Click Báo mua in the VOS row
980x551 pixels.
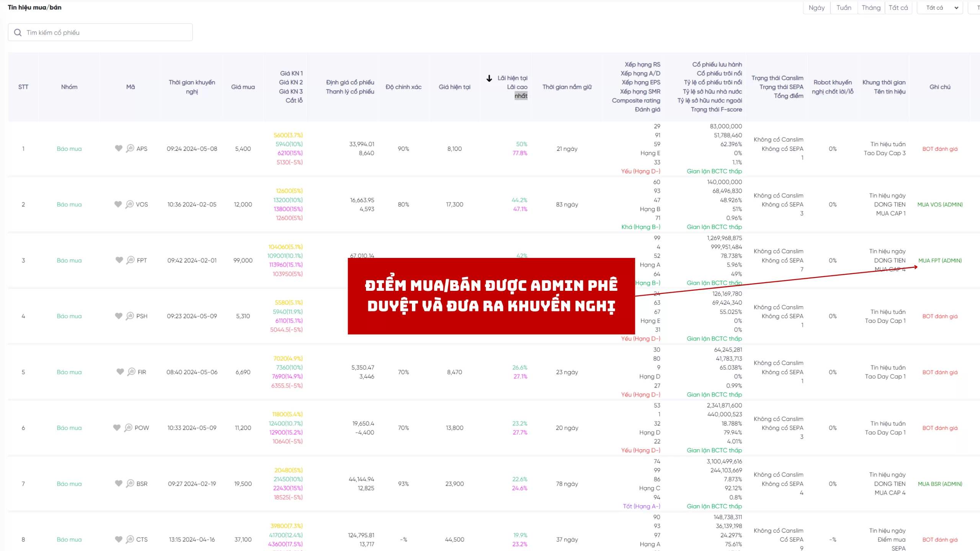tap(69, 205)
